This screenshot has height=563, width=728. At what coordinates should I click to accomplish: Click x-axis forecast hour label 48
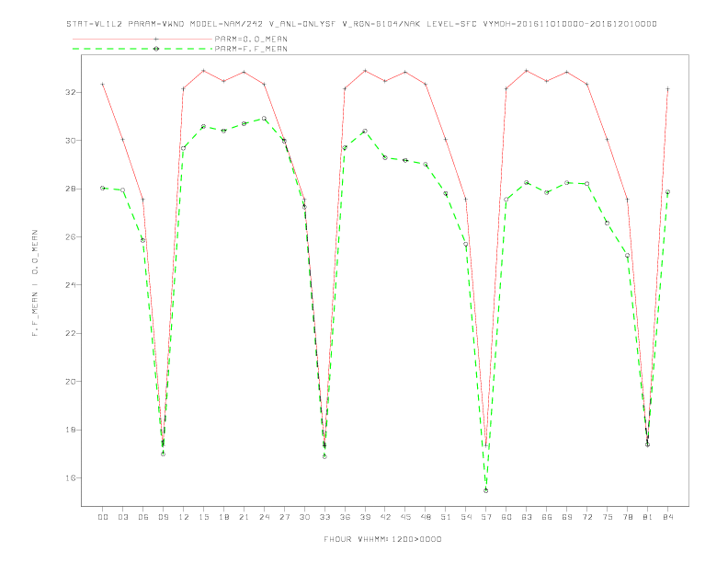(426, 517)
